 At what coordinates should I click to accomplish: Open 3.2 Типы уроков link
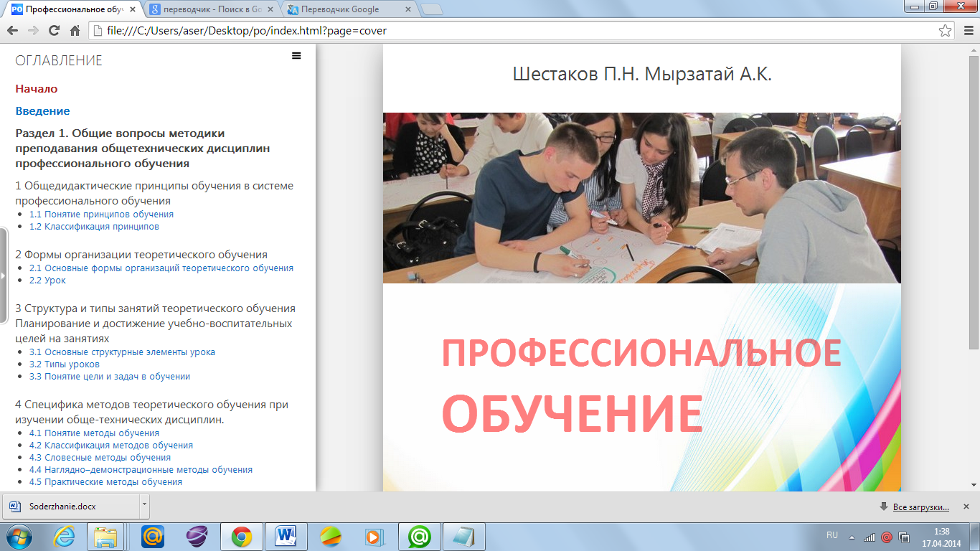65,364
